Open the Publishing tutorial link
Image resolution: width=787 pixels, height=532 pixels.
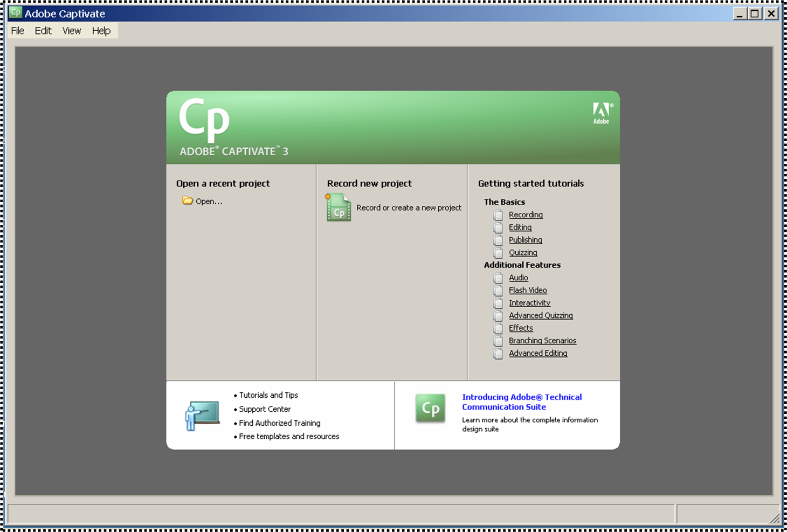(526, 240)
